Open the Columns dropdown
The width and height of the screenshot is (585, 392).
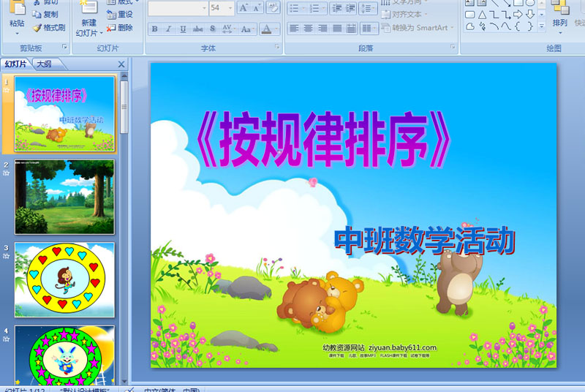[369, 29]
